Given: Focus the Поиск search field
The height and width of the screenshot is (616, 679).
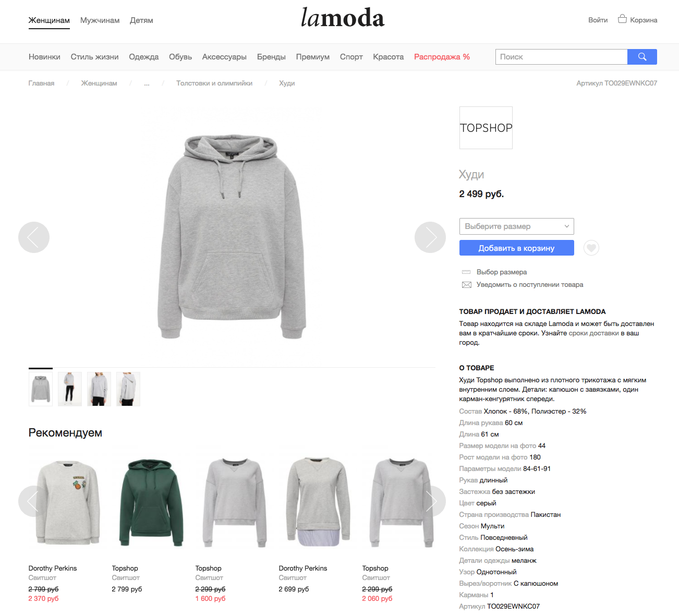Looking at the screenshot, I should click(561, 57).
